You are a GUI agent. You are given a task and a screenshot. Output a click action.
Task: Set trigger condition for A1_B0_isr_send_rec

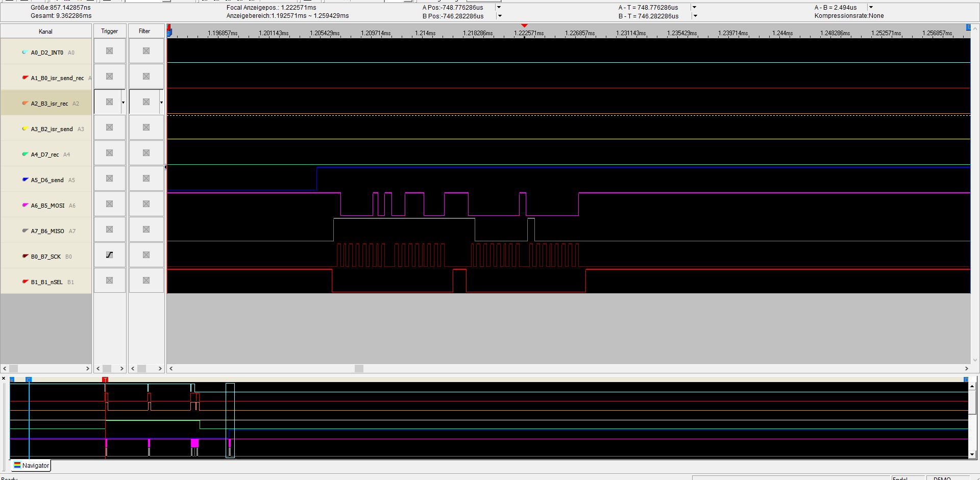click(x=109, y=77)
